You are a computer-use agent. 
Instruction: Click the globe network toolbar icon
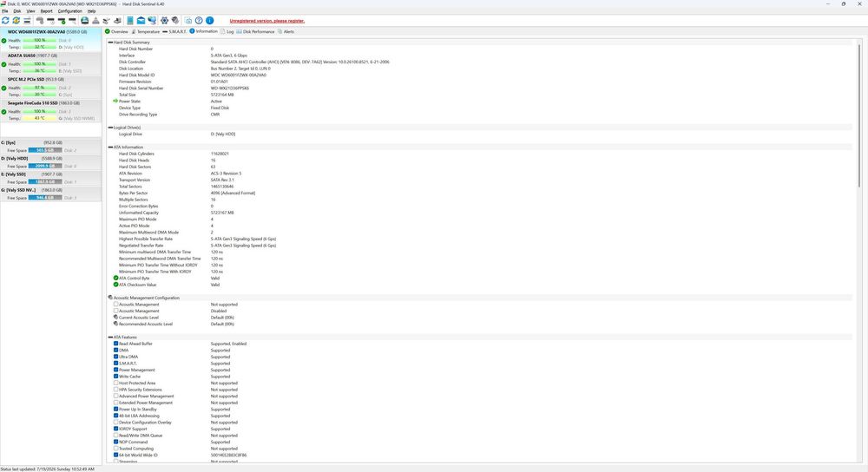click(x=152, y=21)
